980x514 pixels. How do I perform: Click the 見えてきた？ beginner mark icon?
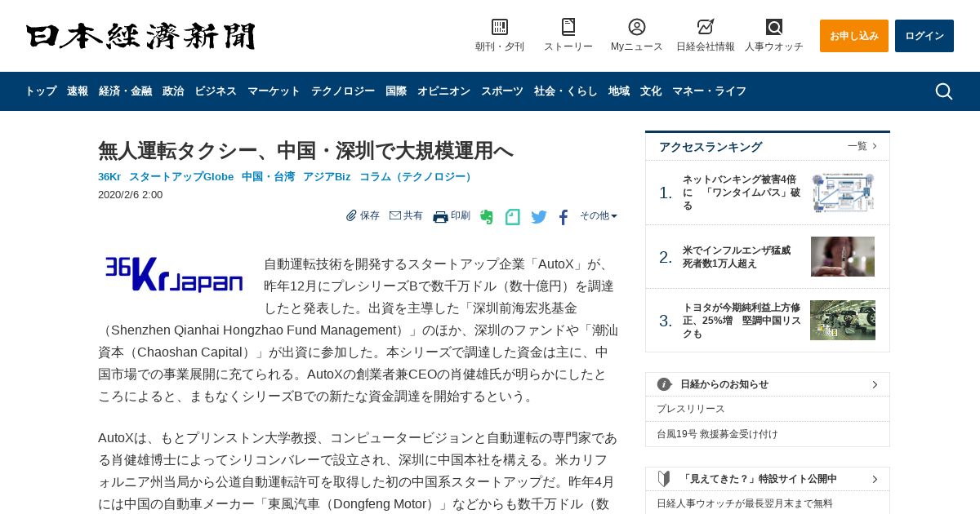pos(664,479)
